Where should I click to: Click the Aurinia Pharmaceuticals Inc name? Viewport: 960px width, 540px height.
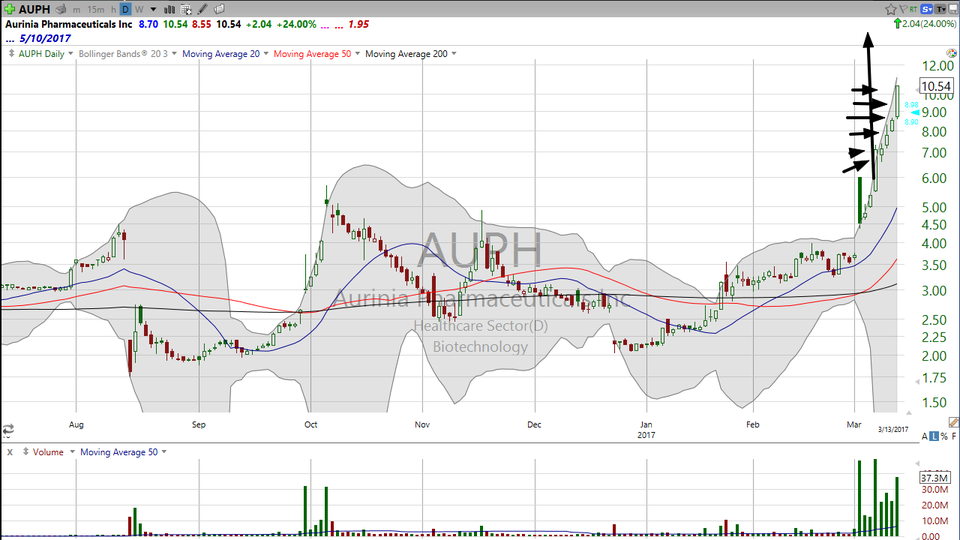click(x=69, y=24)
